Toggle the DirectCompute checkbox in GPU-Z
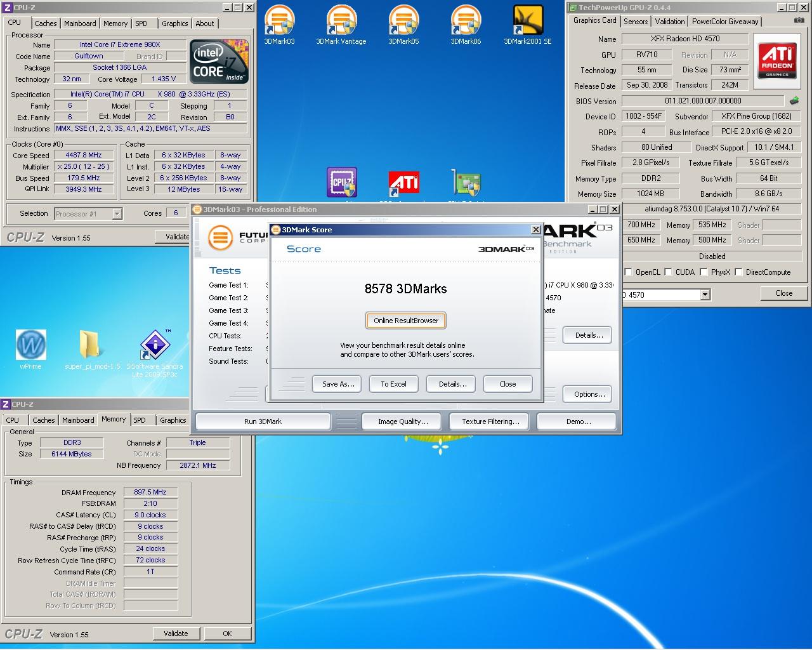 (x=738, y=272)
